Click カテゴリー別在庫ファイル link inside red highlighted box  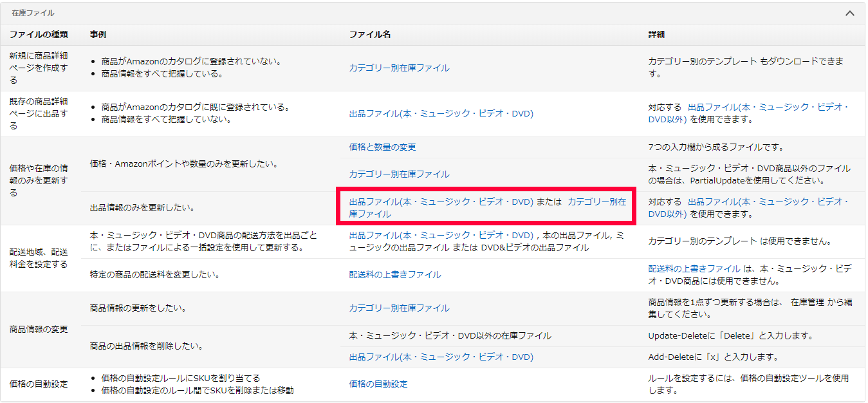[x=596, y=201]
